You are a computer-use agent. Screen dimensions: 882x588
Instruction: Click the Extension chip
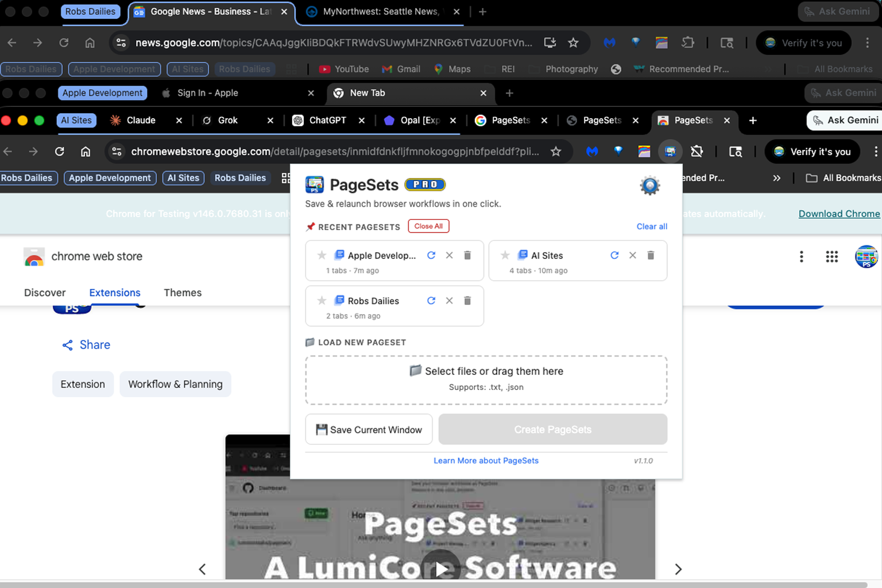tap(83, 384)
